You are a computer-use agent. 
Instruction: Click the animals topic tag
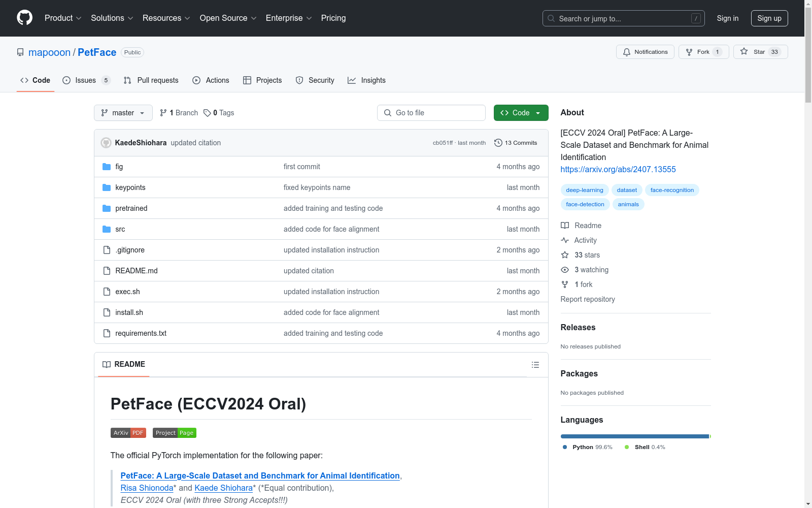pyautogui.click(x=628, y=204)
